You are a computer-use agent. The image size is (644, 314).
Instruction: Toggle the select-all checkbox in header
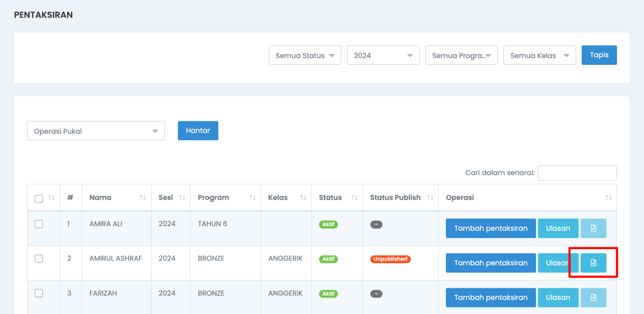point(38,199)
